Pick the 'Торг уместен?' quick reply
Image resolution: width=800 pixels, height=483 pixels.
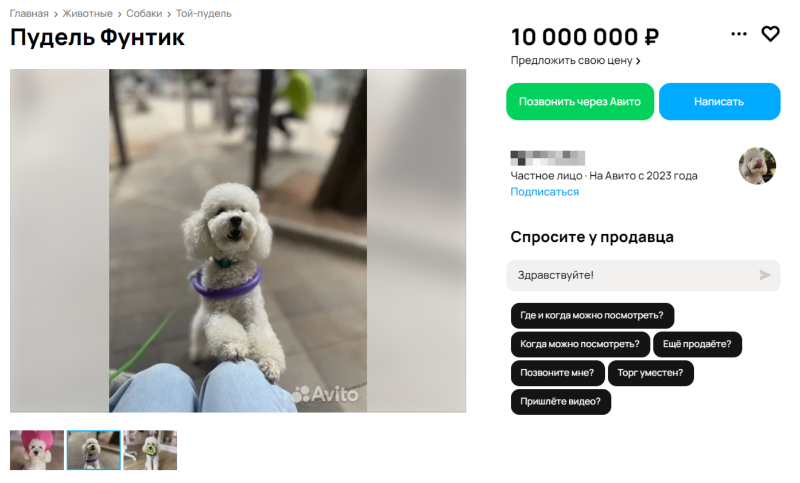[x=650, y=373]
